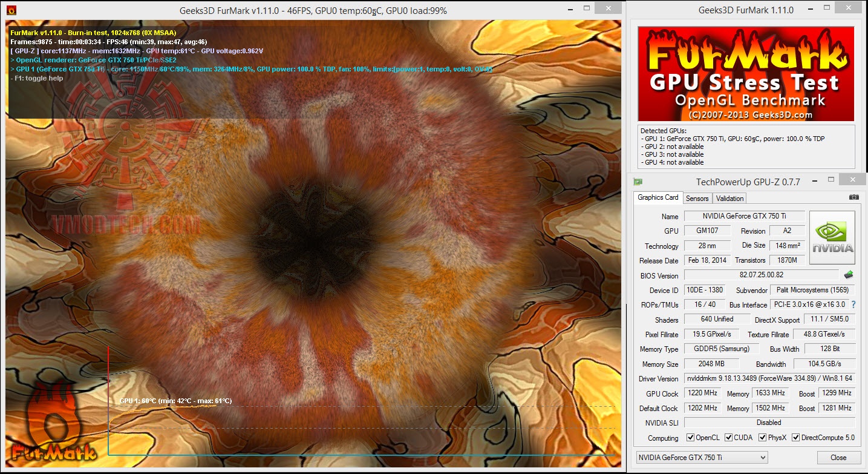The height and width of the screenshot is (474, 868).
Task: Click the Texture Fillrate value 48.8 GTexel/s
Action: 824,334
